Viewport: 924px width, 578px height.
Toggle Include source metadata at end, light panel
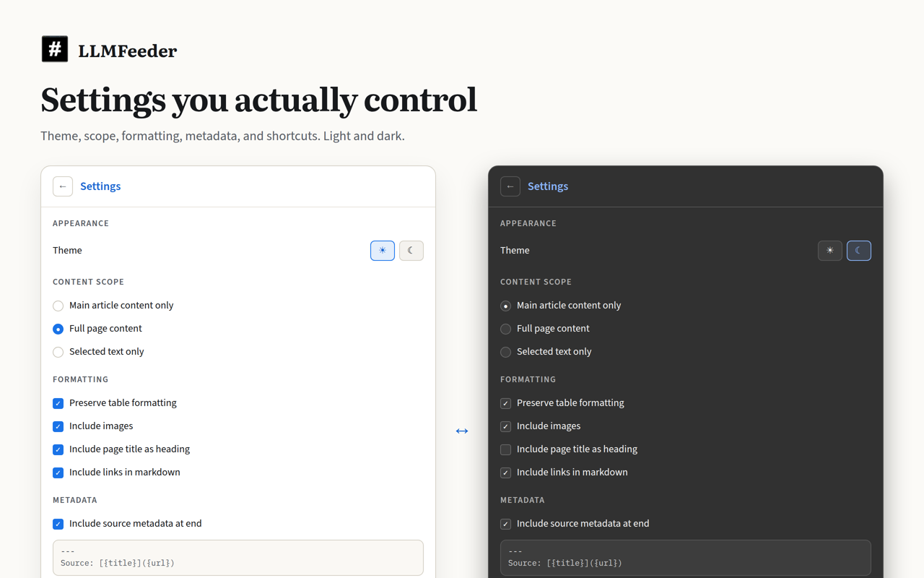click(x=58, y=524)
